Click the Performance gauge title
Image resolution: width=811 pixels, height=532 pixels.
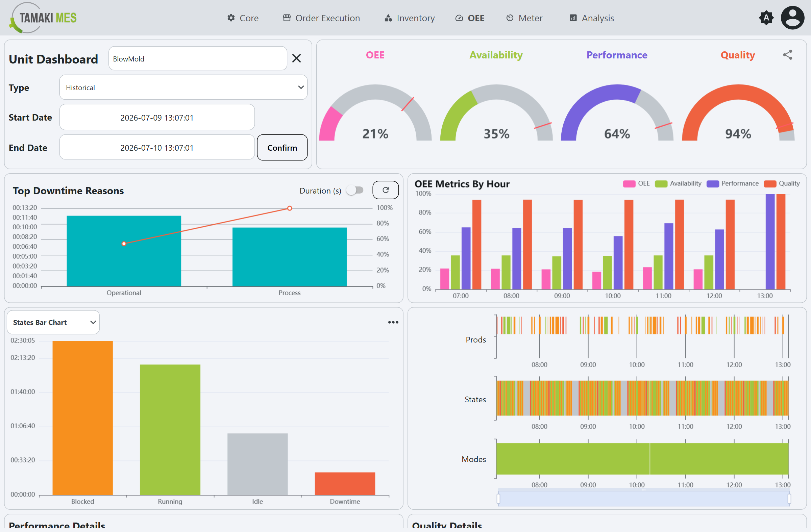pyautogui.click(x=617, y=55)
